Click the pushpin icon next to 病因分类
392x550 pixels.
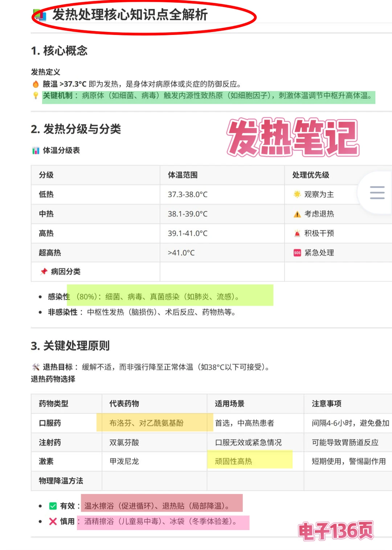[43, 271]
